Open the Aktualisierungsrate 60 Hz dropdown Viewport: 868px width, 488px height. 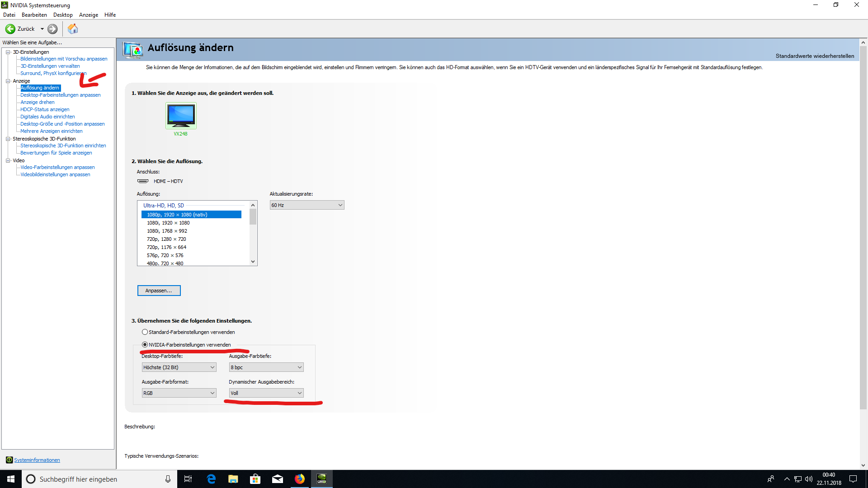coord(307,205)
